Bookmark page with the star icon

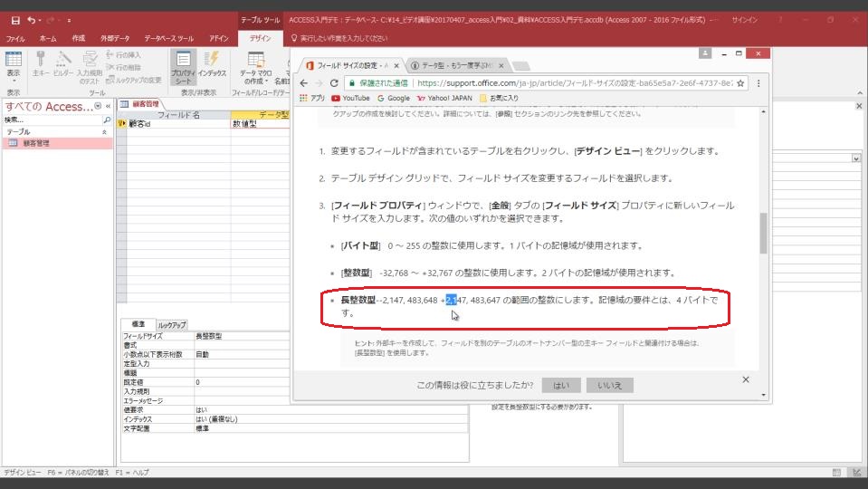(x=739, y=84)
